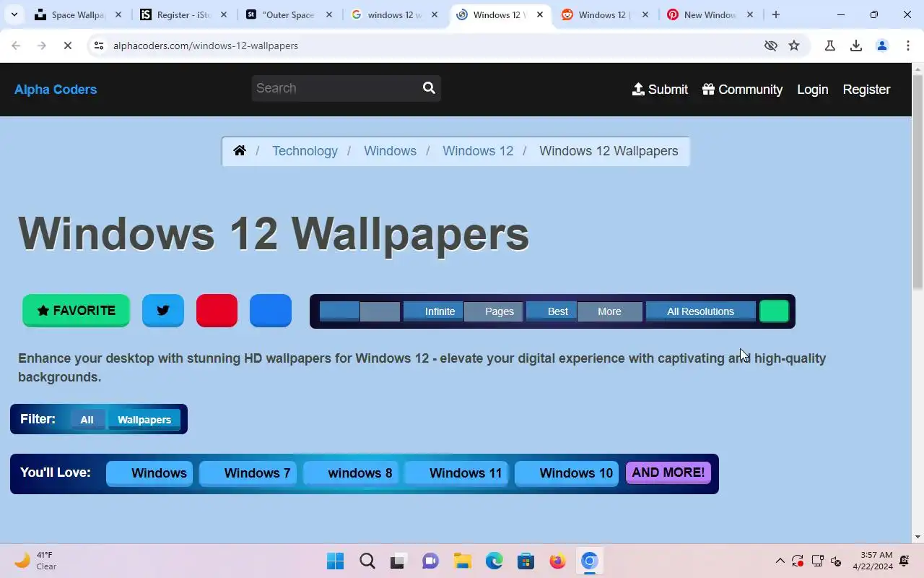
Task: Switch to the Google windows 12 tab
Action: coord(395,14)
